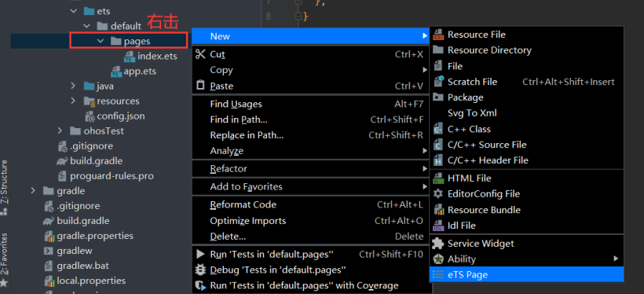This screenshot has width=644, height=294.
Task: Click the Debug bug icon
Action: coord(200,270)
